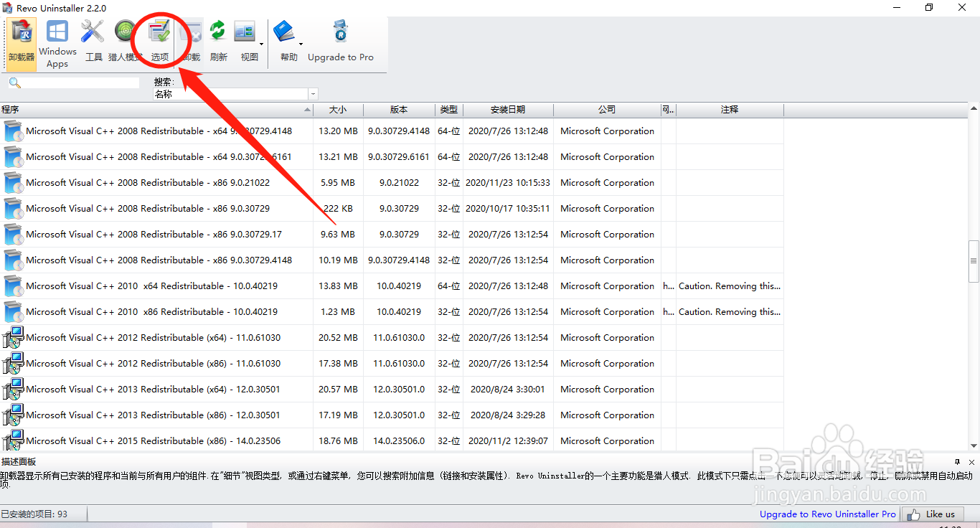Image resolution: width=980 pixels, height=528 pixels.
Task: Click 64-位 type cell of Visual C++ 2010 x64
Action: pyautogui.click(x=449, y=286)
